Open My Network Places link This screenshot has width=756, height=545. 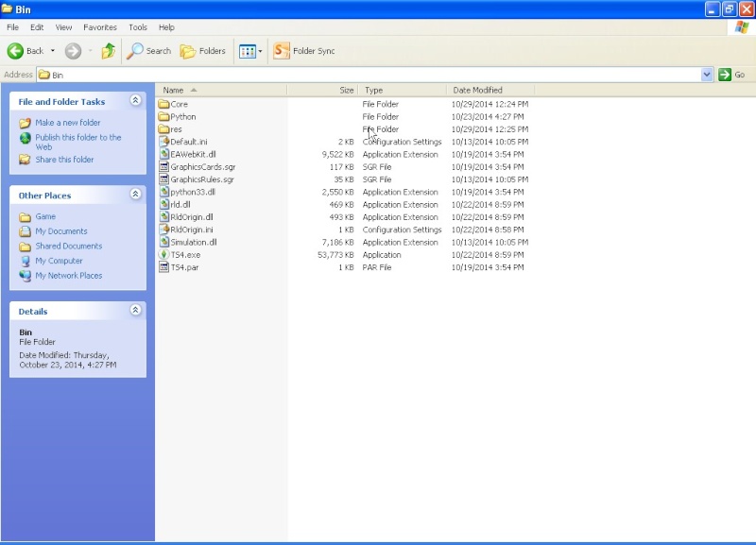[x=68, y=276]
